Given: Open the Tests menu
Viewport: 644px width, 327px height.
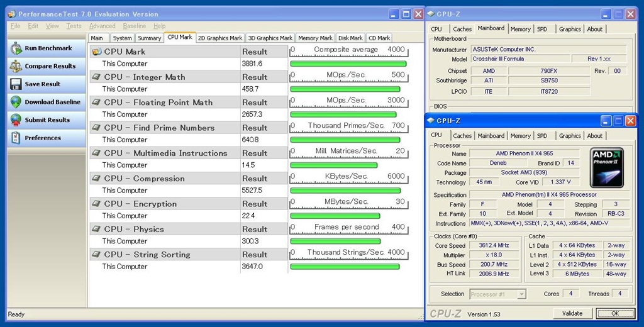Looking at the screenshot, I should click(74, 26).
